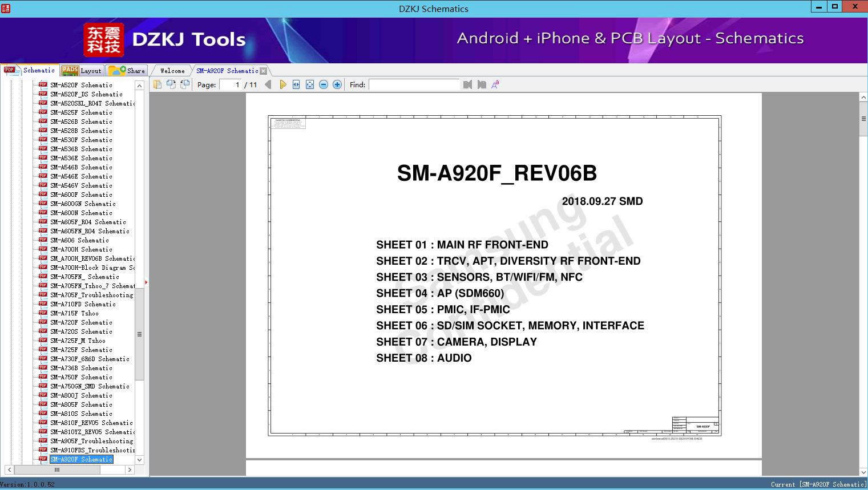This screenshot has height=490, width=868.
Task: Switch to the PADS Layout tab
Action: coord(82,71)
